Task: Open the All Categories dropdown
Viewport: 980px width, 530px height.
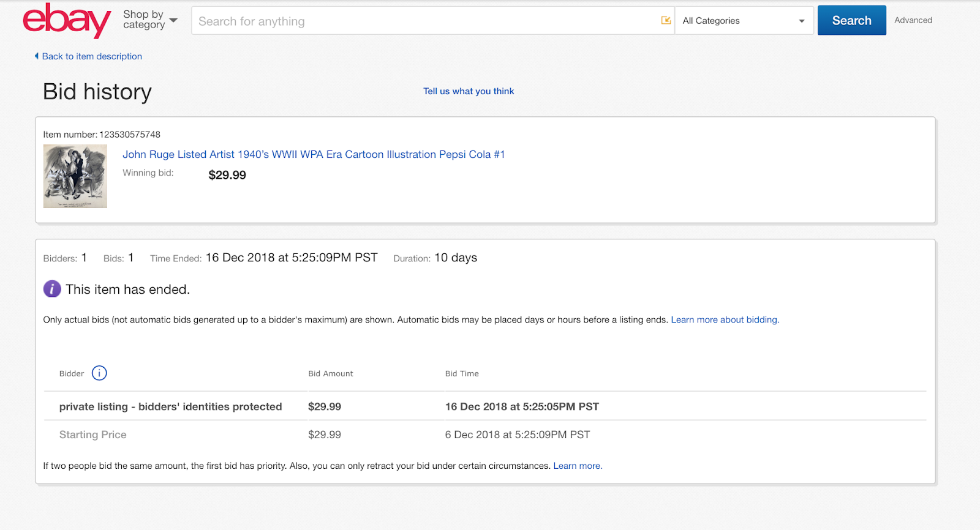Action: tap(744, 21)
